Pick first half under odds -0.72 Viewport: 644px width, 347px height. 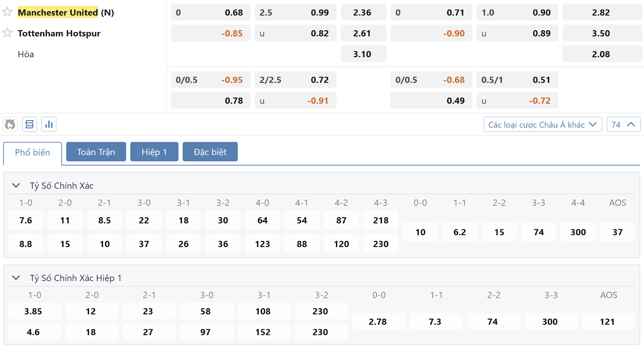517,101
